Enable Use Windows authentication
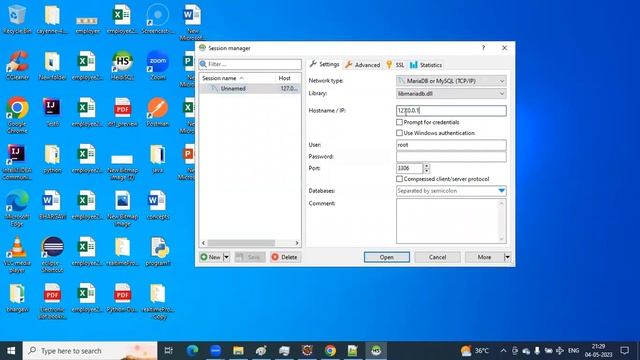 click(x=399, y=133)
